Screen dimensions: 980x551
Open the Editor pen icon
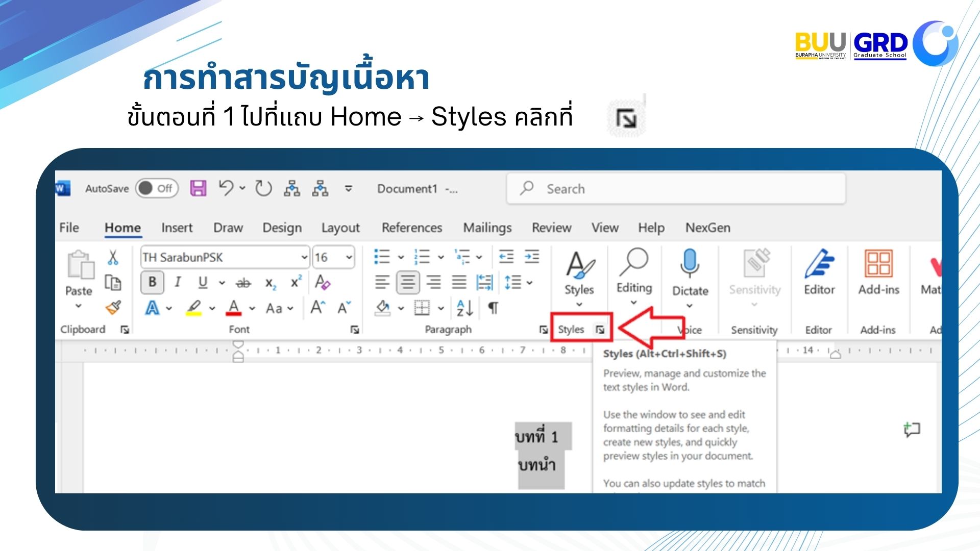(819, 264)
